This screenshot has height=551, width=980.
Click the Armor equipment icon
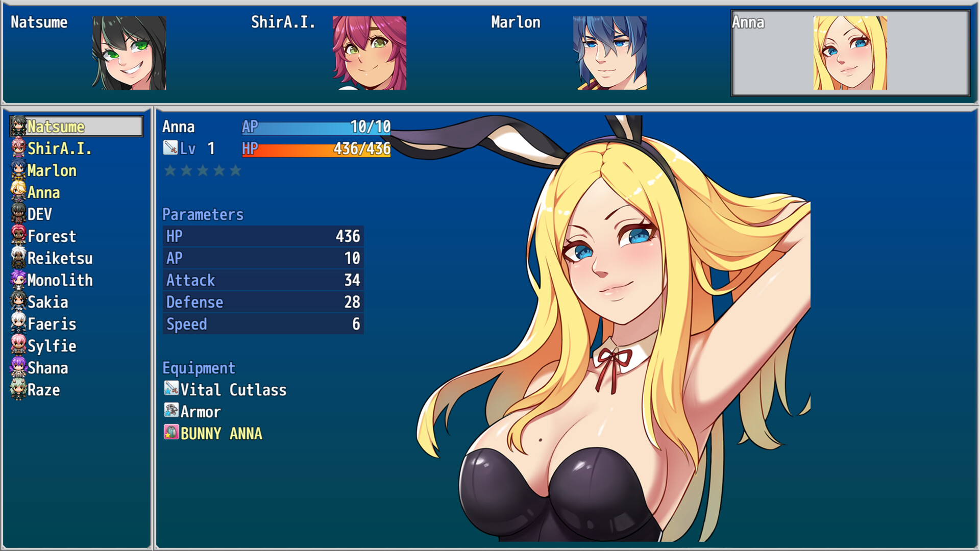(170, 411)
